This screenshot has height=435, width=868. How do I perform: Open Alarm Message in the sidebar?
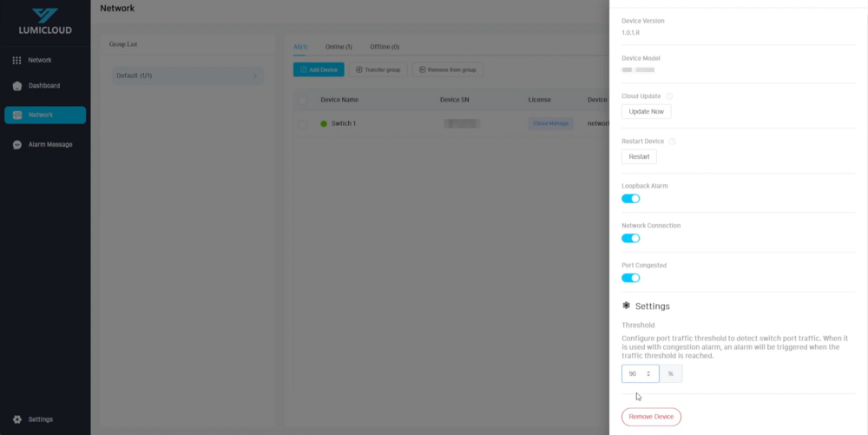(x=49, y=144)
